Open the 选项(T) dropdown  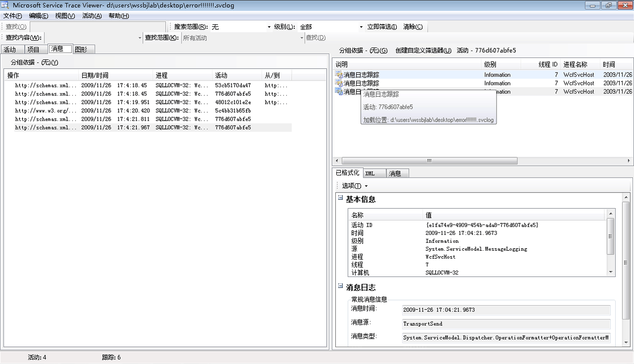pos(355,185)
